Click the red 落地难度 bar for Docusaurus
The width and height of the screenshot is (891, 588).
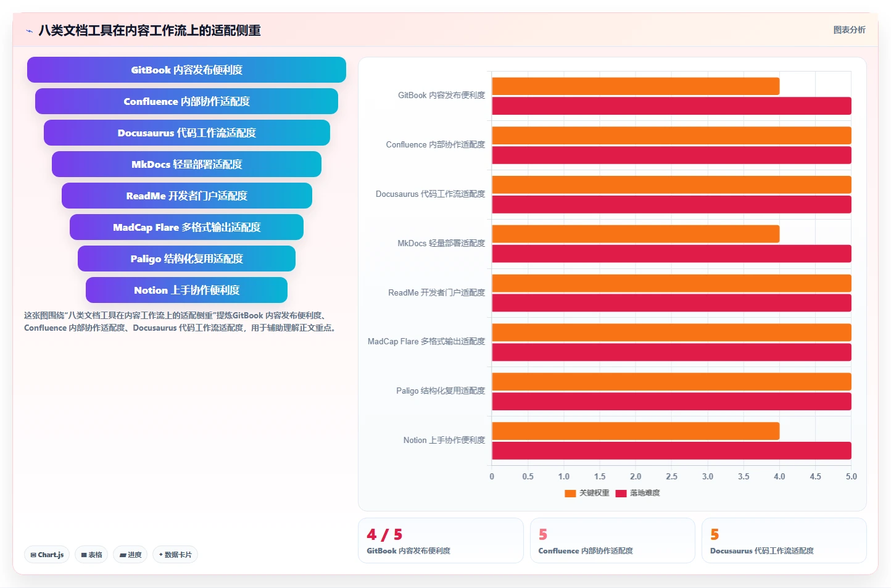click(x=671, y=204)
